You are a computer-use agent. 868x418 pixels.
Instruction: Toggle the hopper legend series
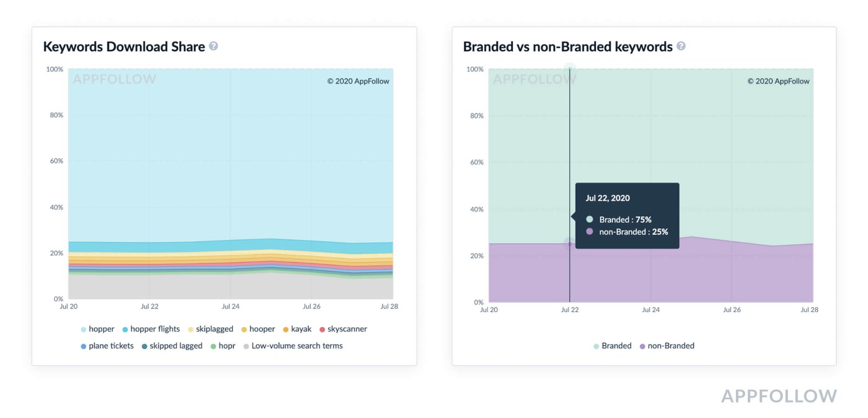pyautogui.click(x=97, y=329)
